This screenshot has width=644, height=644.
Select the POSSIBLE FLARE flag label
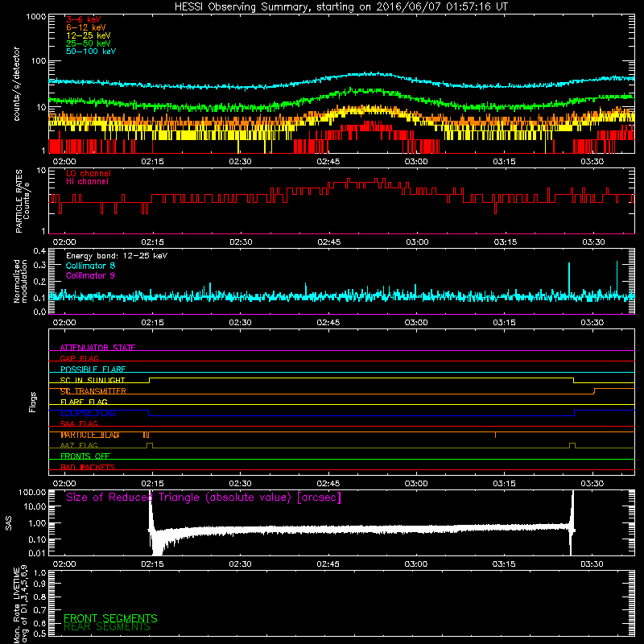93,369
